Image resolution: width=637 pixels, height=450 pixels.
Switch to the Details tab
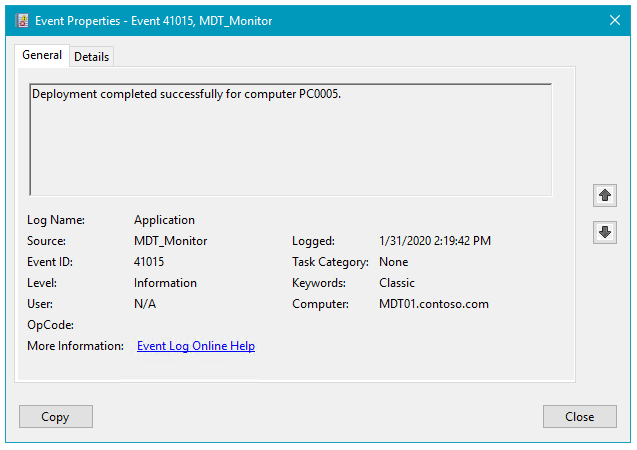[x=91, y=57]
